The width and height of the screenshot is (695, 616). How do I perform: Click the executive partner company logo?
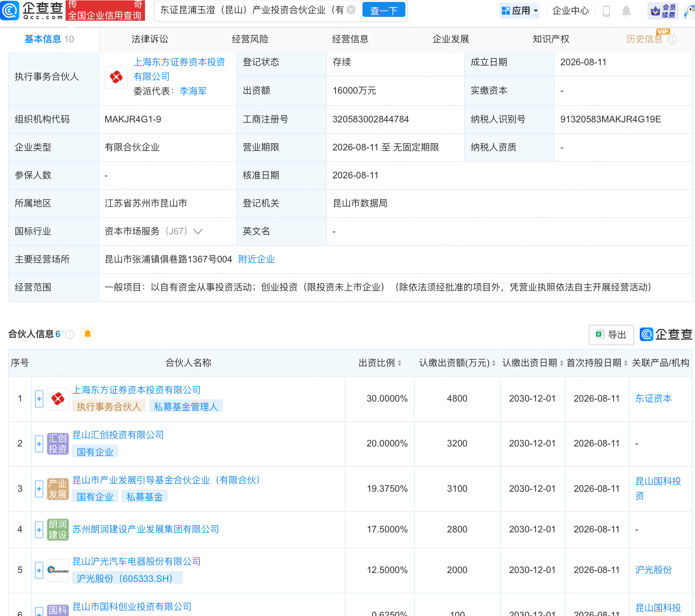pos(116,77)
